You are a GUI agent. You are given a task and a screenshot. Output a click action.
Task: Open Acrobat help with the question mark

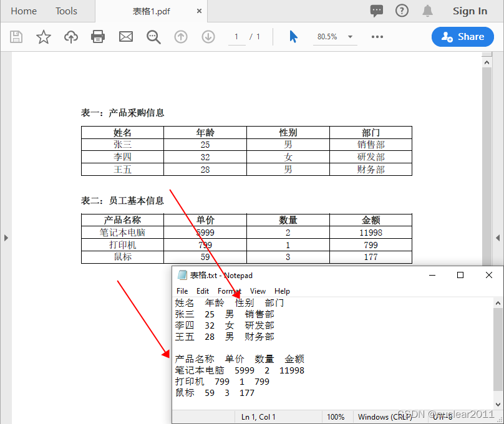coord(402,11)
